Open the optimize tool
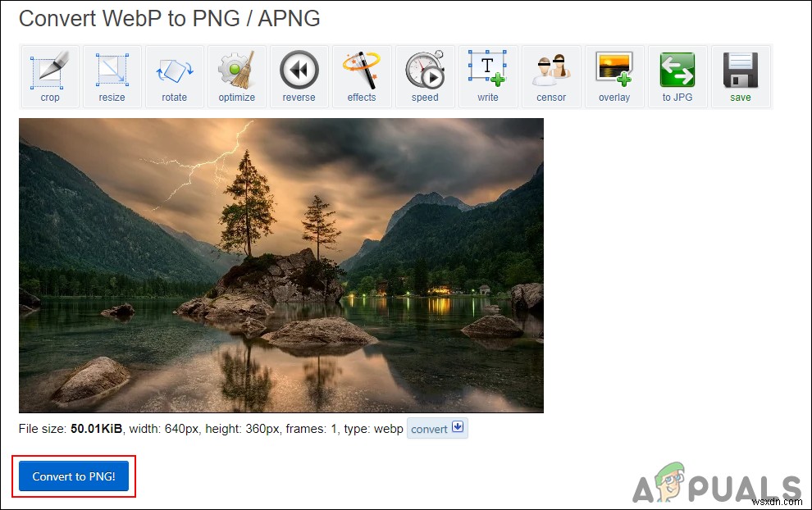The height and width of the screenshot is (510, 812). 236,75
